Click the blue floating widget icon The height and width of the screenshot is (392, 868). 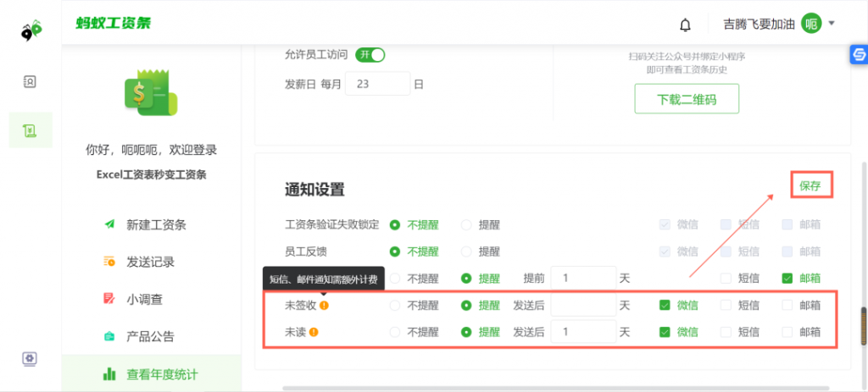[x=857, y=55]
